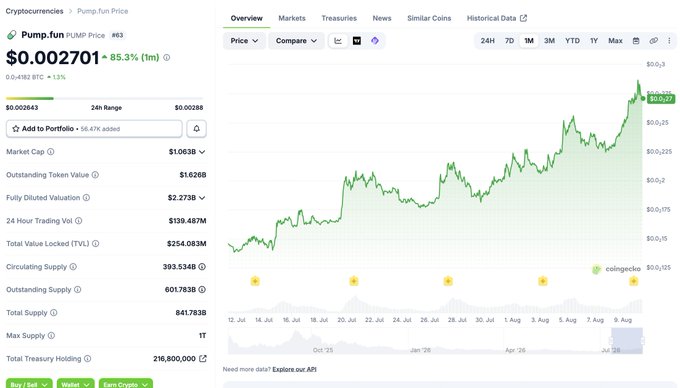Expand the Fully Diluted Valuation $2.273B chevron
The height and width of the screenshot is (388, 680).
click(x=202, y=198)
